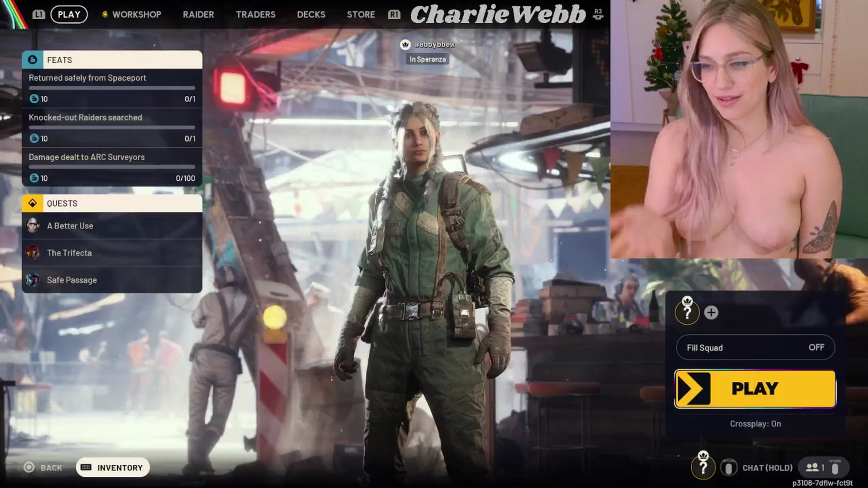This screenshot has height=488, width=868.
Task: Click reward coin icon for Spaceport feat
Action: tap(34, 99)
